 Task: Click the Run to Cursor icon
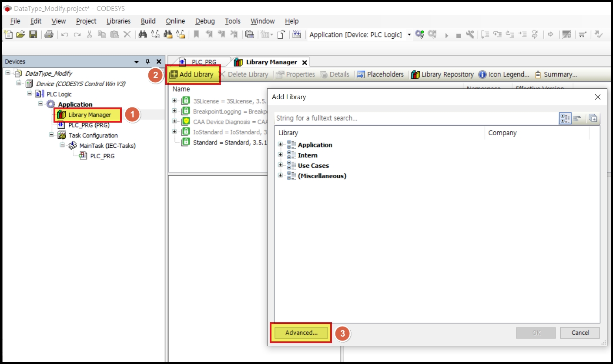pos(523,34)
